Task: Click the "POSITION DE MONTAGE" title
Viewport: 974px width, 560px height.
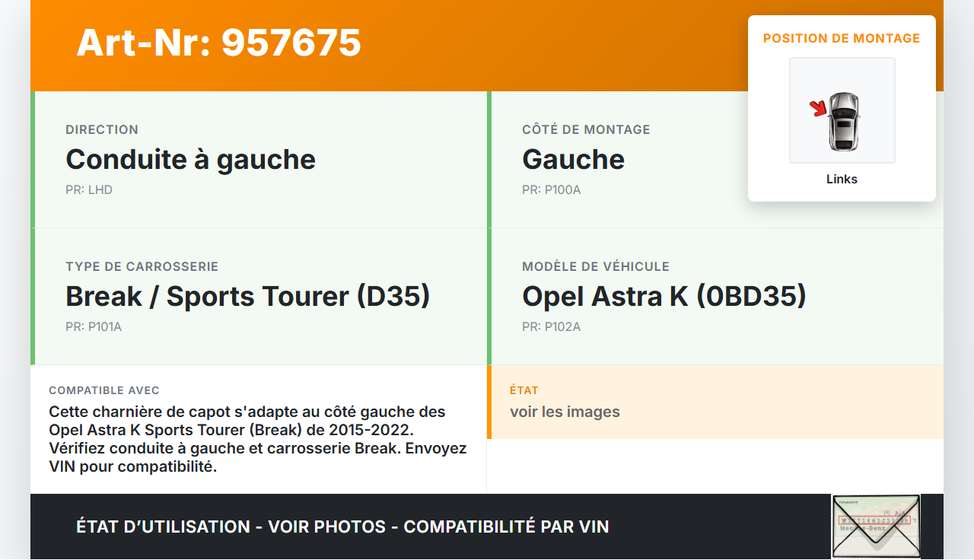Action: pos(842,38)
